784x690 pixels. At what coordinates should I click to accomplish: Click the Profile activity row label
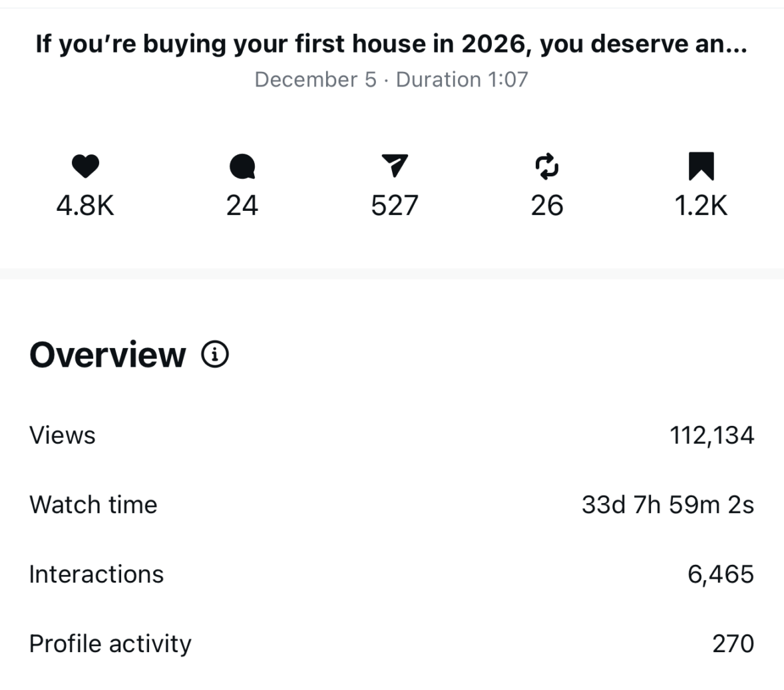pos(110,643)
